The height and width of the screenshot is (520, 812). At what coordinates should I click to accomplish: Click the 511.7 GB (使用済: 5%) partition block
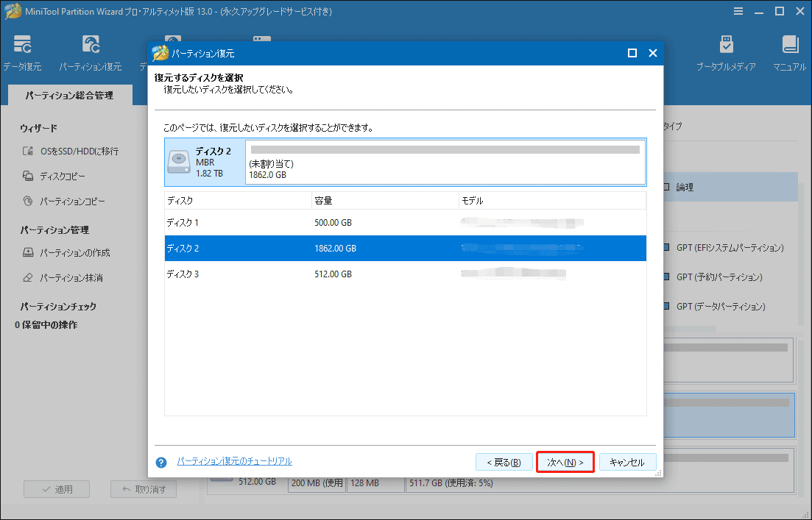[x=600, y=483]
